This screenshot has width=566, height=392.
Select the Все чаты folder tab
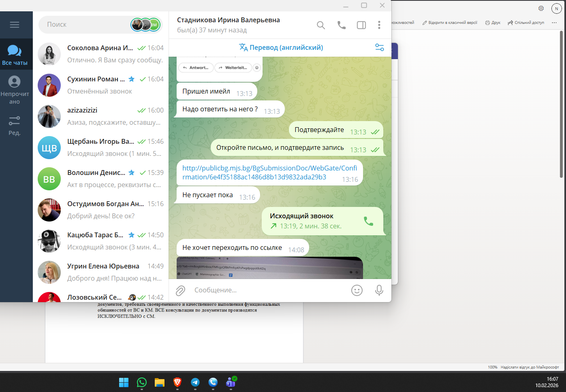coord(15,55)
